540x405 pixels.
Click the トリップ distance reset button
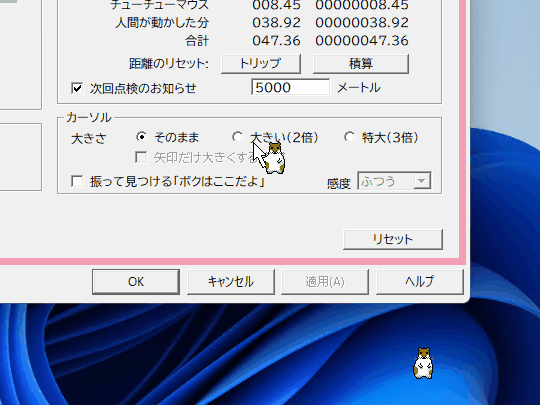point(261,64)
